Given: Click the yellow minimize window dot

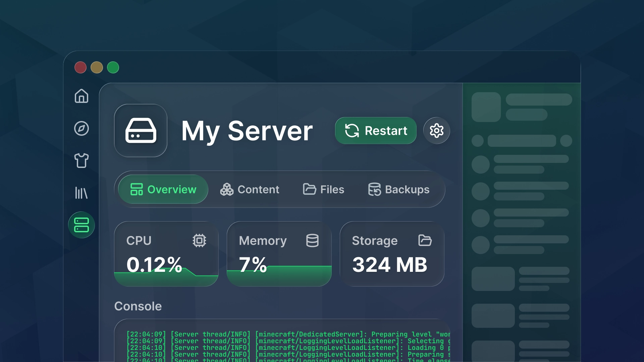Looking at the screenshot, I should pos(97,67).
